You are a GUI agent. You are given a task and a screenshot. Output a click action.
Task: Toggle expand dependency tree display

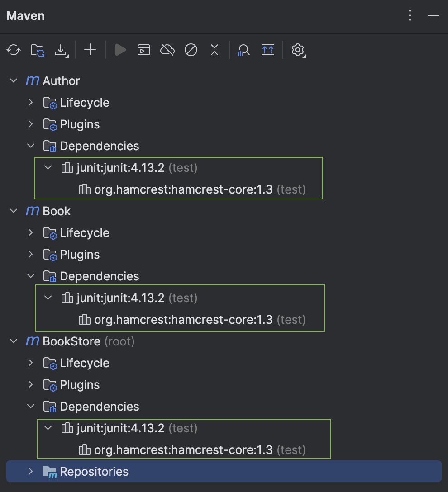tap(267, 50)
